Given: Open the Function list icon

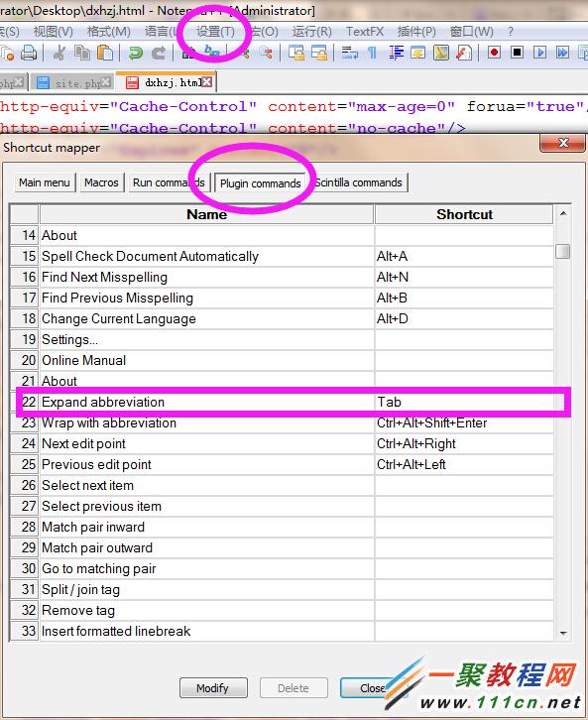Looking at the screenshot, I should click(x=464, y=53).
